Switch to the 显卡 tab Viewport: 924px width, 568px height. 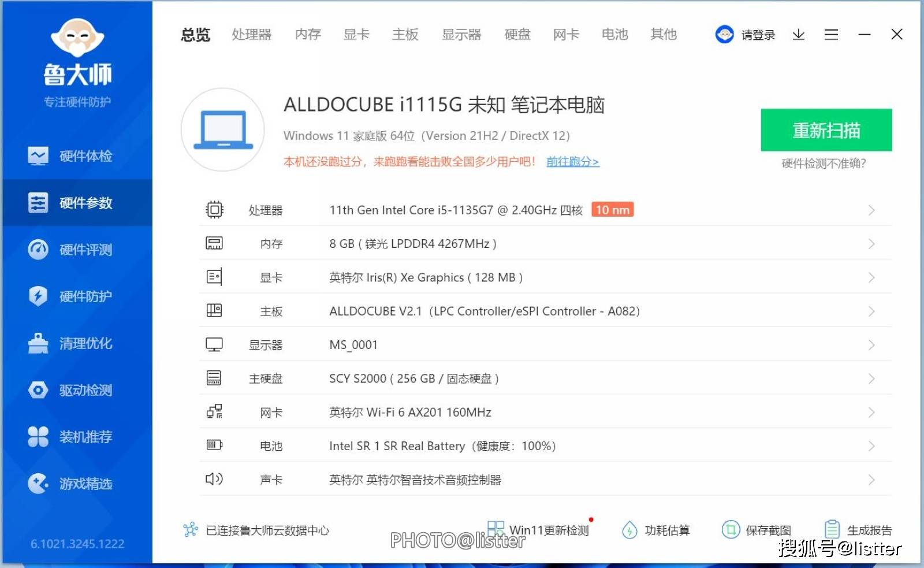pyautogui.click(x=356, y=35)
